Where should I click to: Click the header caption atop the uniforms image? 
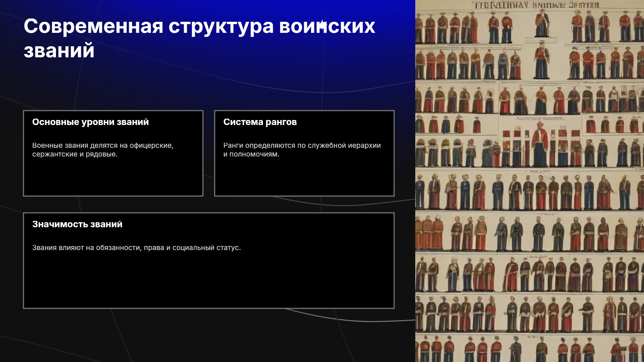coord(537,5)
